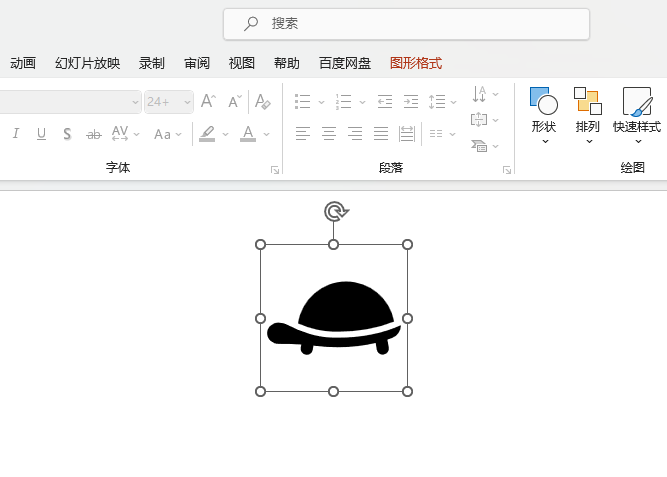Viewport: 667px width, 477px height.
Task: Apply the text highlight color
Action: coord(207,134)
